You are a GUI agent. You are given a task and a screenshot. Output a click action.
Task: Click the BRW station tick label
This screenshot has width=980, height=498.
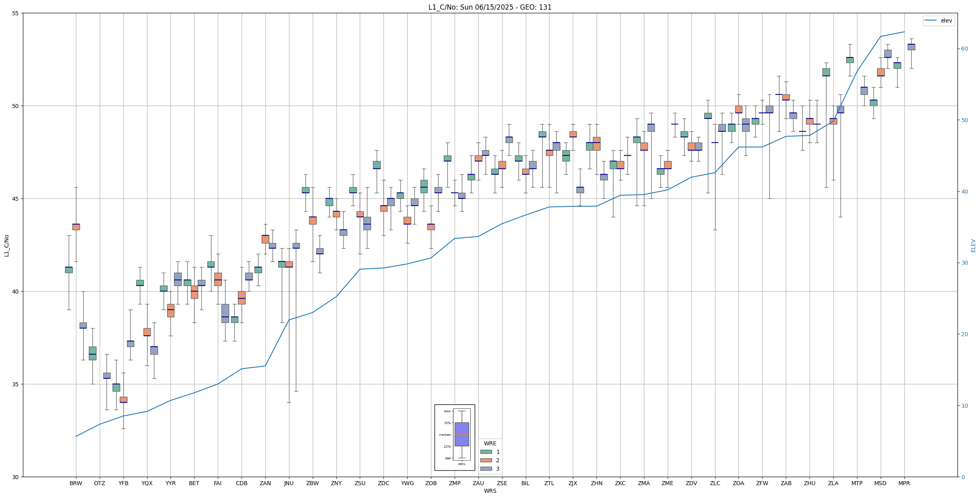coord(76,483)
